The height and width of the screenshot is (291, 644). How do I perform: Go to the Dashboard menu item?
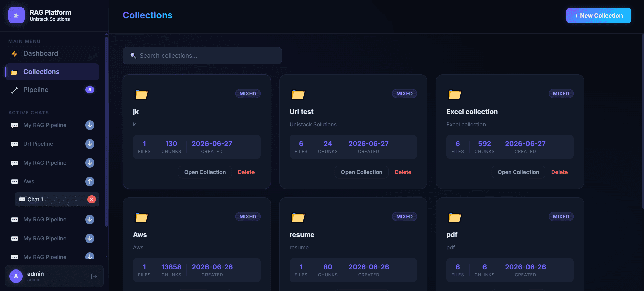pyautogui.click(x=52, y=54)
